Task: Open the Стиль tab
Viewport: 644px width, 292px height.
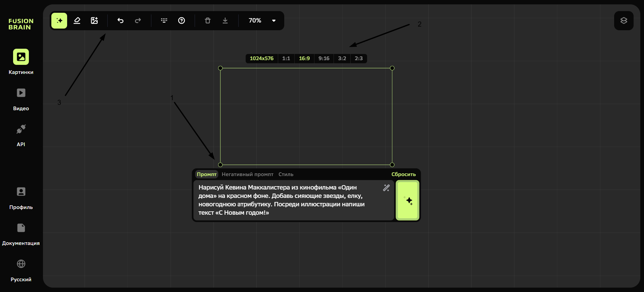Action: 286,174
